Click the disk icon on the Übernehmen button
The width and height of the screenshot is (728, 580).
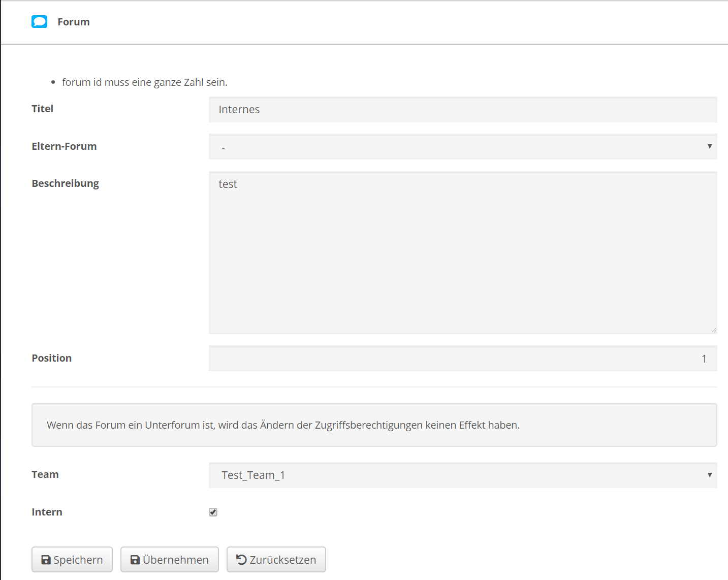(x=134, y=559)
